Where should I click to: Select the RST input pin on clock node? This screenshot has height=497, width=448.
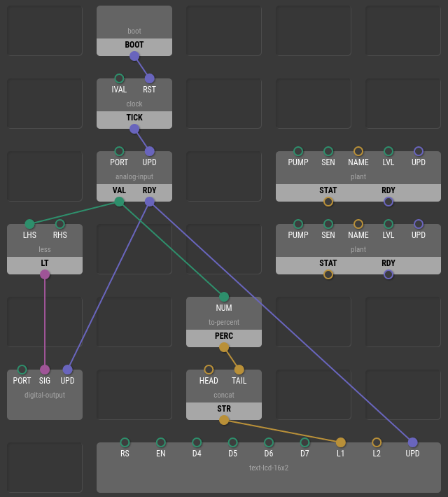pos(149,78)
